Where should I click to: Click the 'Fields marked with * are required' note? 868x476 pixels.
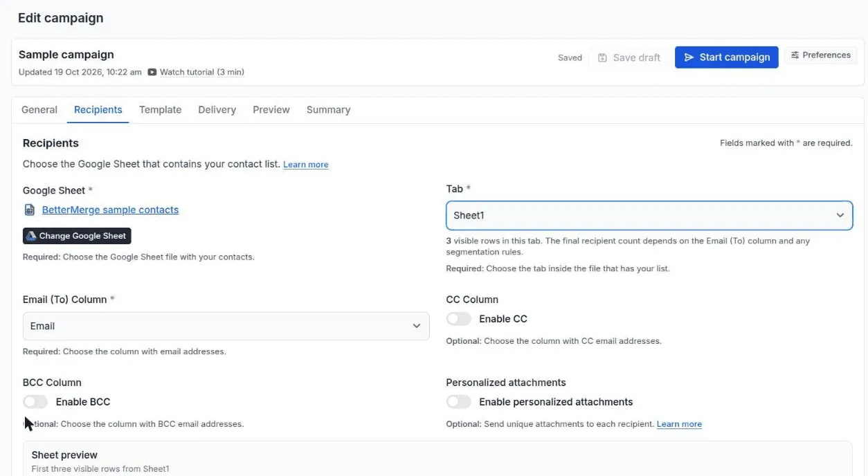(786, 143)
